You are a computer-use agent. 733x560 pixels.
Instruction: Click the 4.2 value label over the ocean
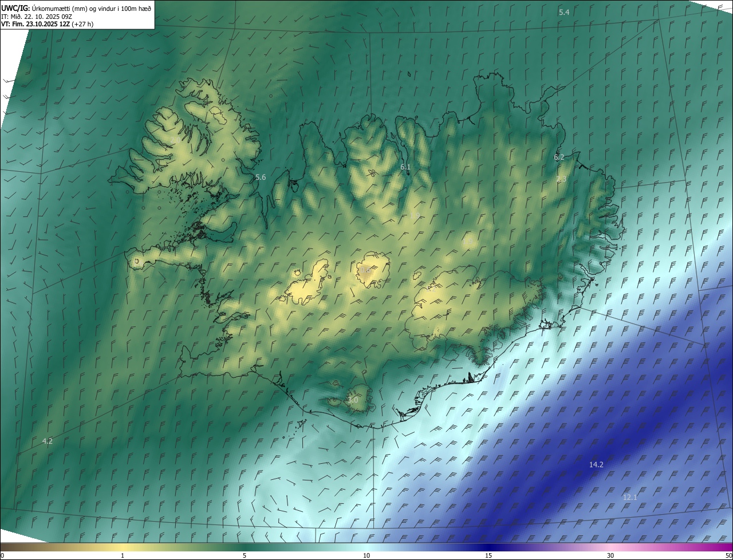[x=48, y=441]
